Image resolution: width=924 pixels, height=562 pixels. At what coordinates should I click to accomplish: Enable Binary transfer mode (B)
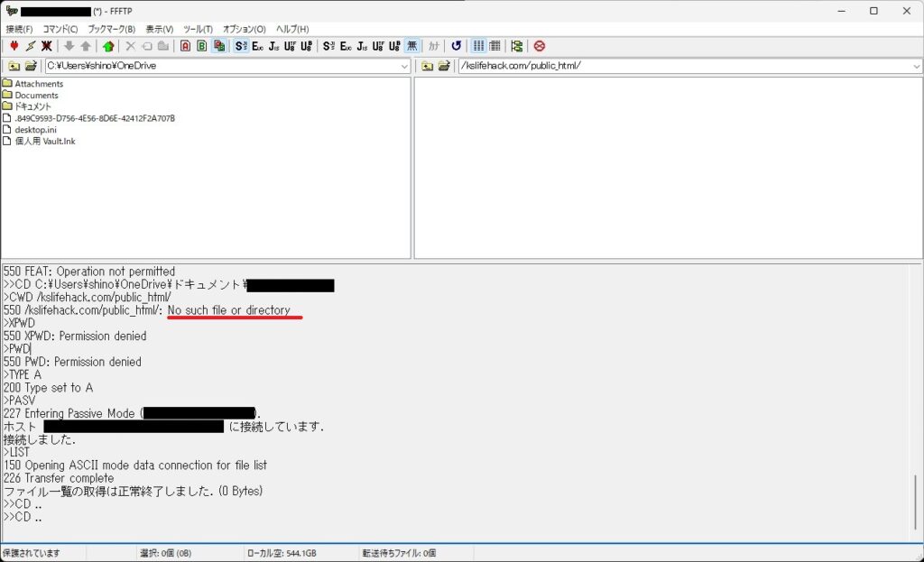pyautogui.click(x=202, y=46)
